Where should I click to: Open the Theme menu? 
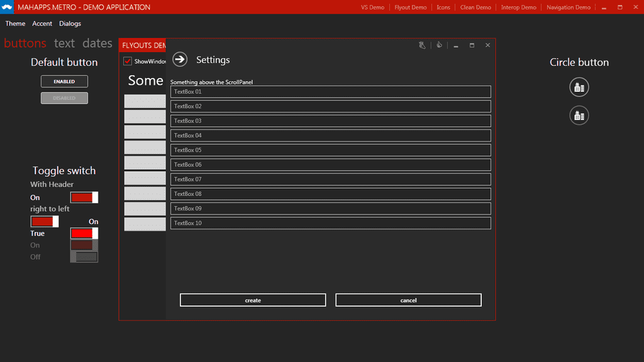(15, 23)
